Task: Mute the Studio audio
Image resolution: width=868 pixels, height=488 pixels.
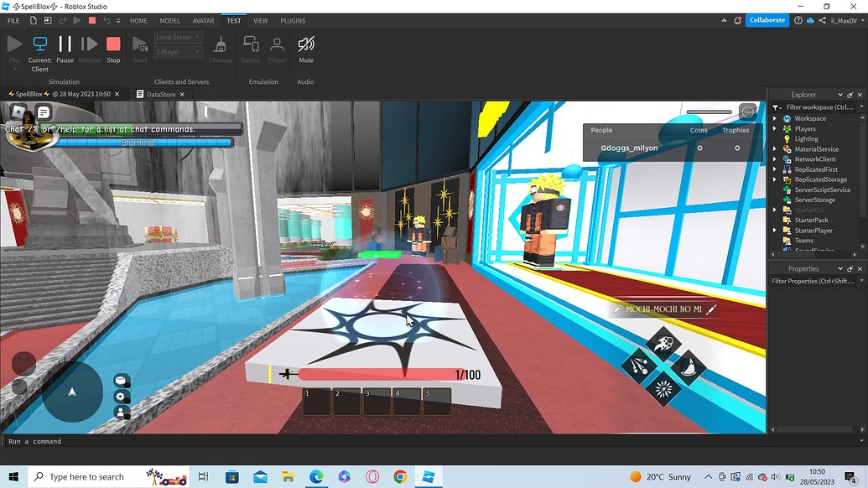Action: (x=306, y=49)
